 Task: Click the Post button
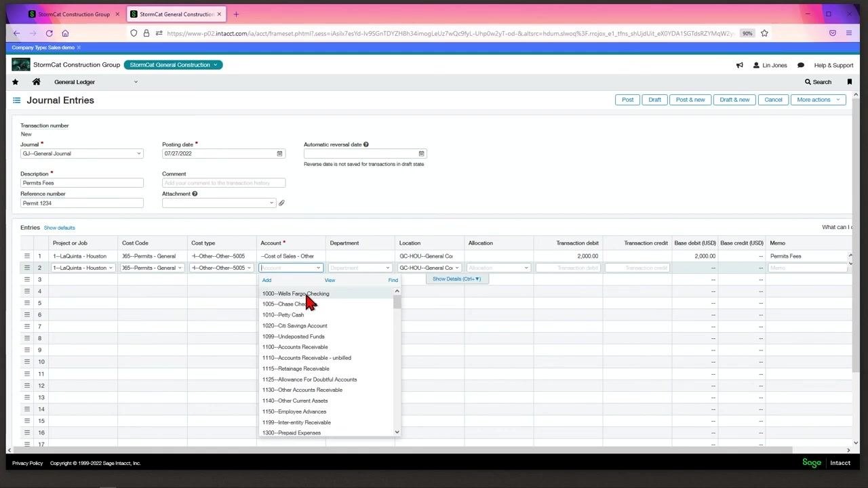628,100
